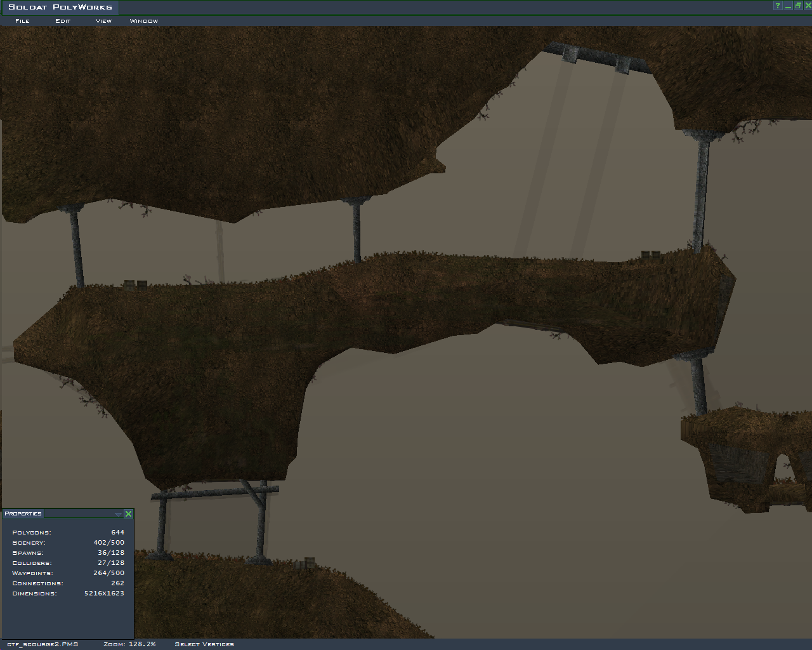Screen dimensions: 812x650
Task: Click the Select Vertices status text
Action: pyautogui.click(x=204, y=644)
